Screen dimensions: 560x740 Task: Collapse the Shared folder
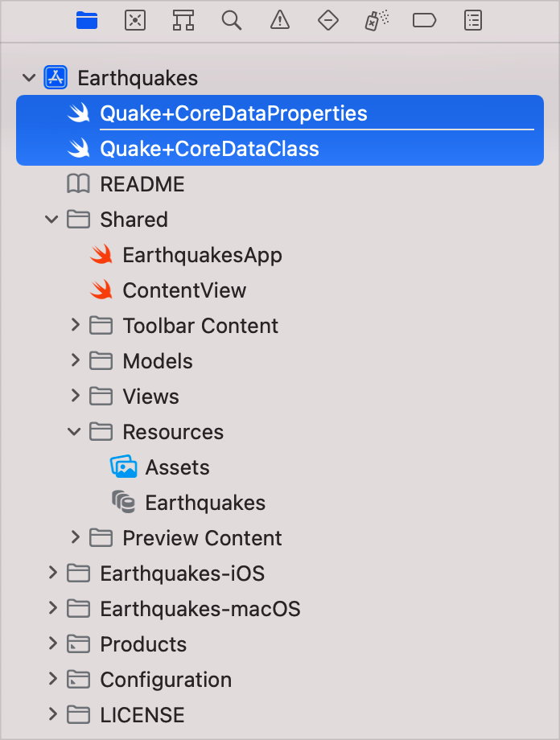tap(51, 219)
